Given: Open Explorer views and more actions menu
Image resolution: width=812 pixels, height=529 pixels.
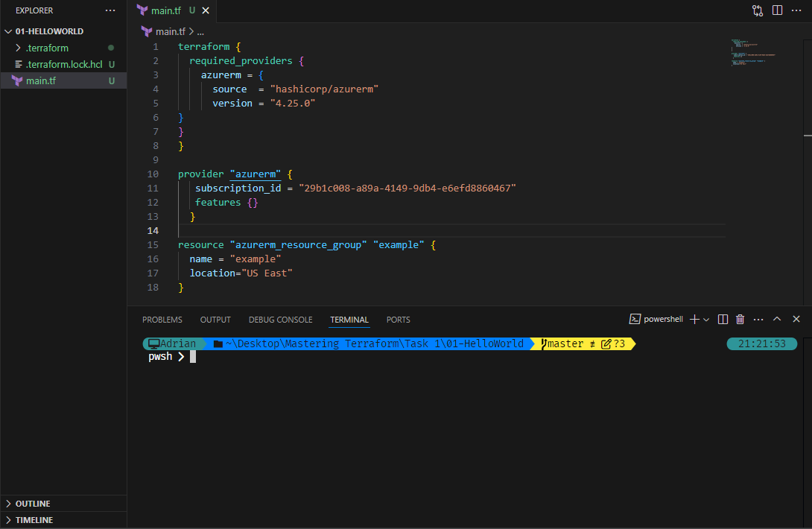Looking at the screenshot, I should [110, 10].
